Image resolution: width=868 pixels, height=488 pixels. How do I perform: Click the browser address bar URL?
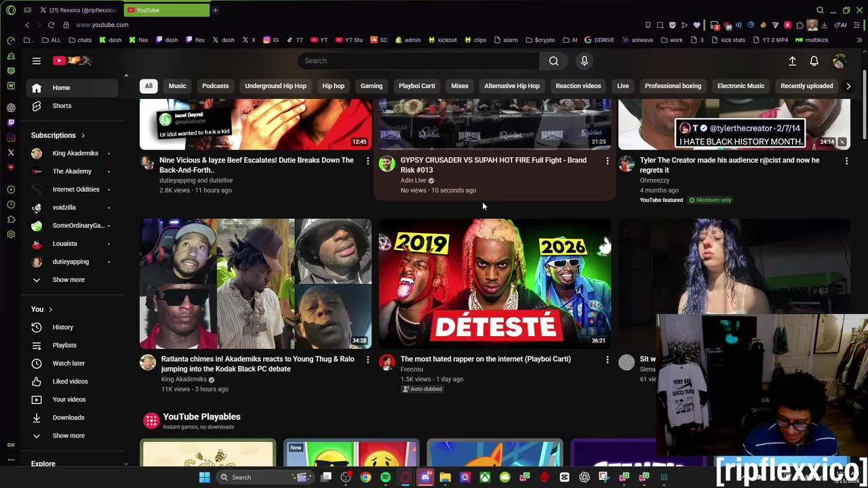[x=102, y=25]
